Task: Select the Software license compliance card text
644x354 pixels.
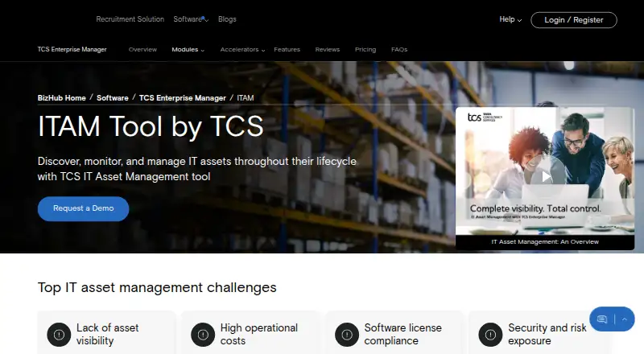Action: 403,334
